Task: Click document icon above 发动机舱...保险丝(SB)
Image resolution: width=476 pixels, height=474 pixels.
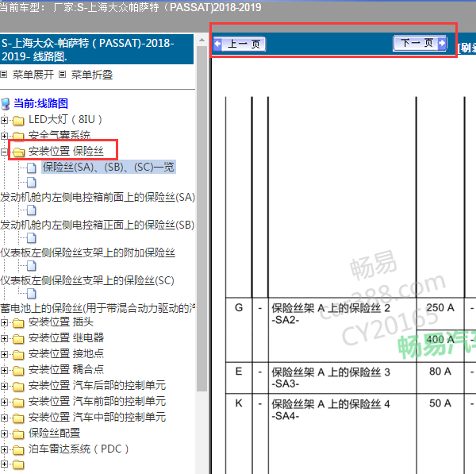Action: (x=32, y=210)
